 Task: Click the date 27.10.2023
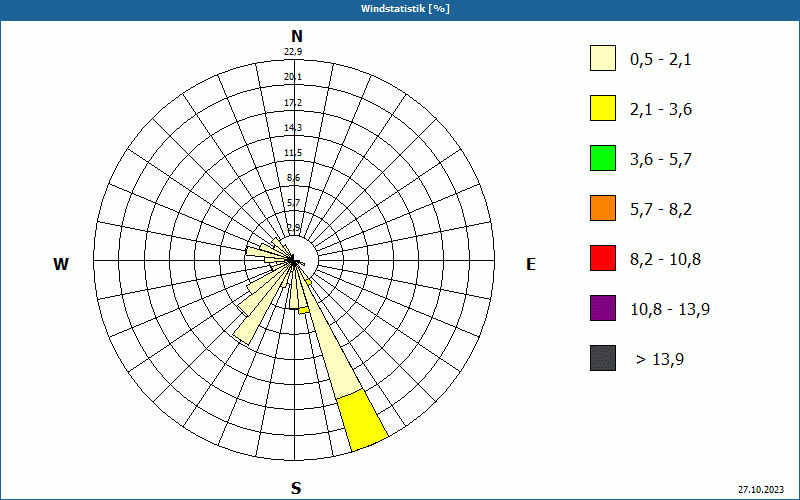tap(761, 490)
